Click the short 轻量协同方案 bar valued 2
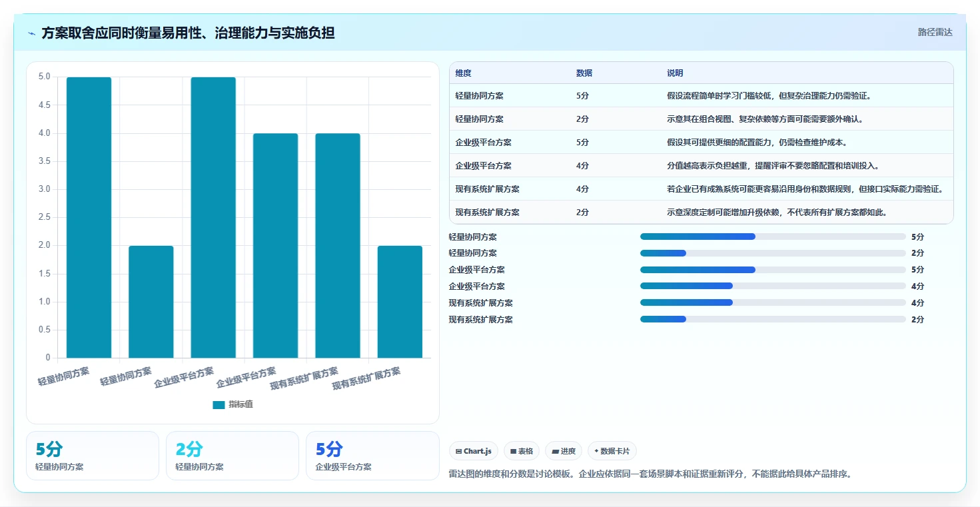The height and width of the screenshot is (507, 980). [x=151, y=302]
